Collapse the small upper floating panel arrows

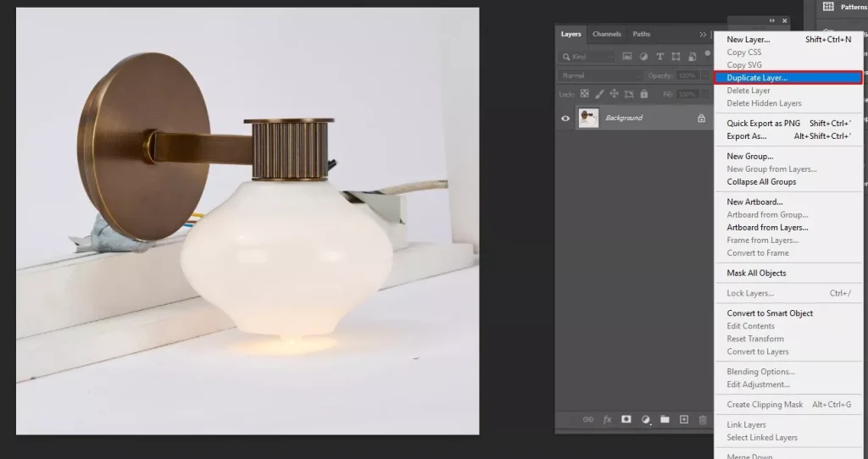772,20
